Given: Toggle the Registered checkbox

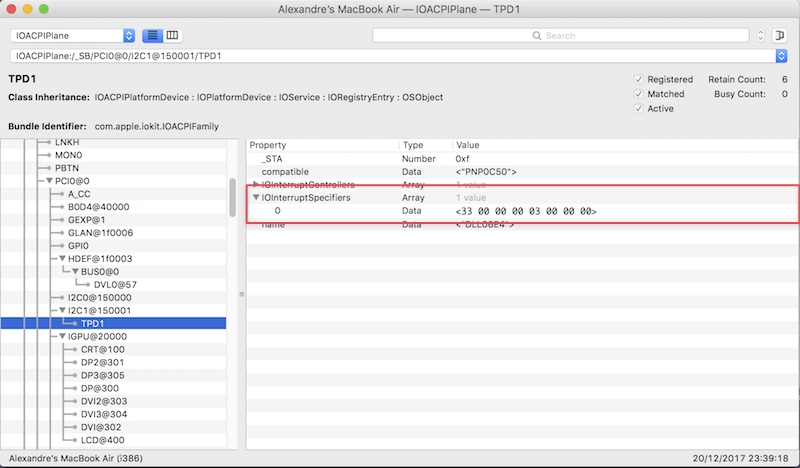Looking at the screenshot, I should point(639,79).
